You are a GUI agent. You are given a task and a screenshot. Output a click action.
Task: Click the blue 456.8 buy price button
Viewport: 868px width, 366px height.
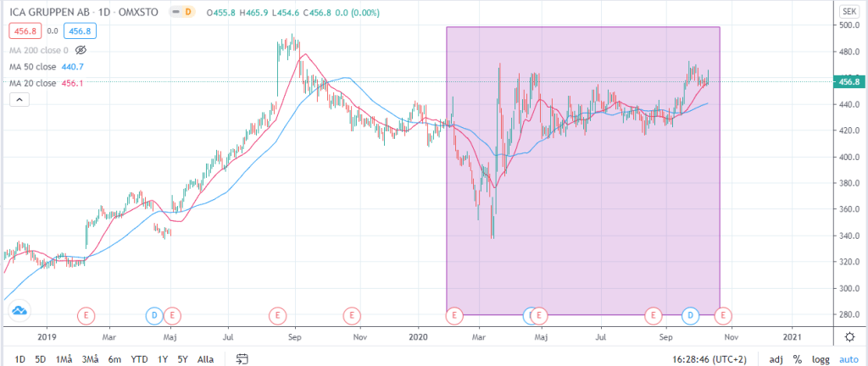pyautogui.click(x=82, y=31)
